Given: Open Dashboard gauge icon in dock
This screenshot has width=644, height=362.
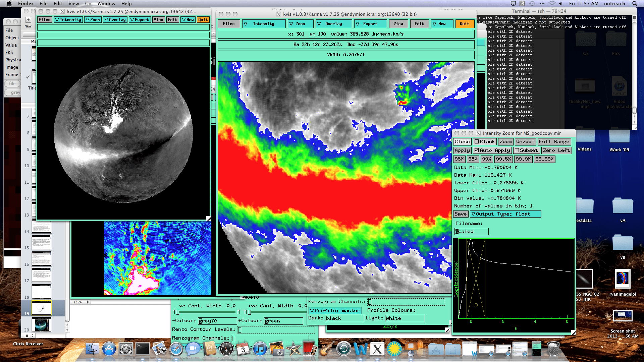Looking at the screenshot, I should [226, 349].
